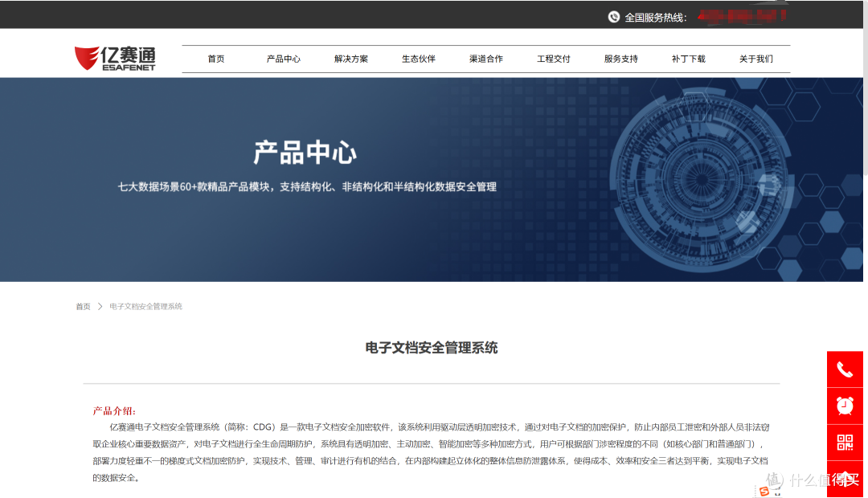Go to 补丁下载 page
The image size is (868, 498).
pos(689,59)
